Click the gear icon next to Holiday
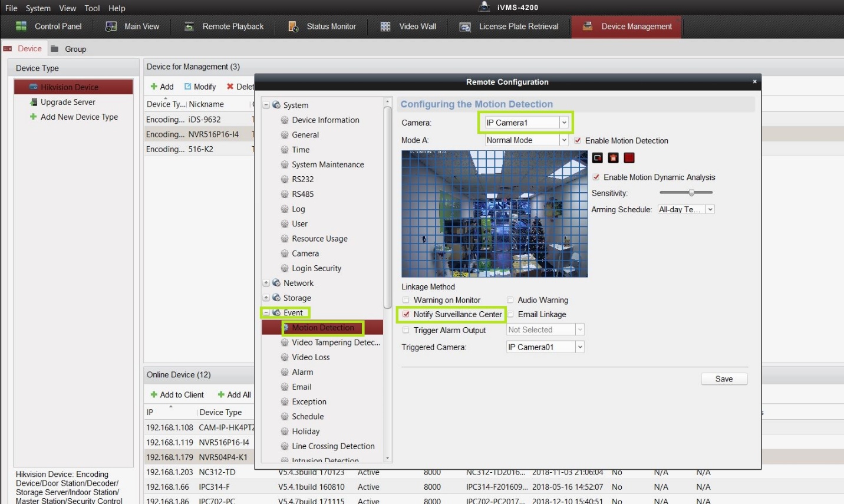Viewport: 844px width, 504px height. click(285, 431)
